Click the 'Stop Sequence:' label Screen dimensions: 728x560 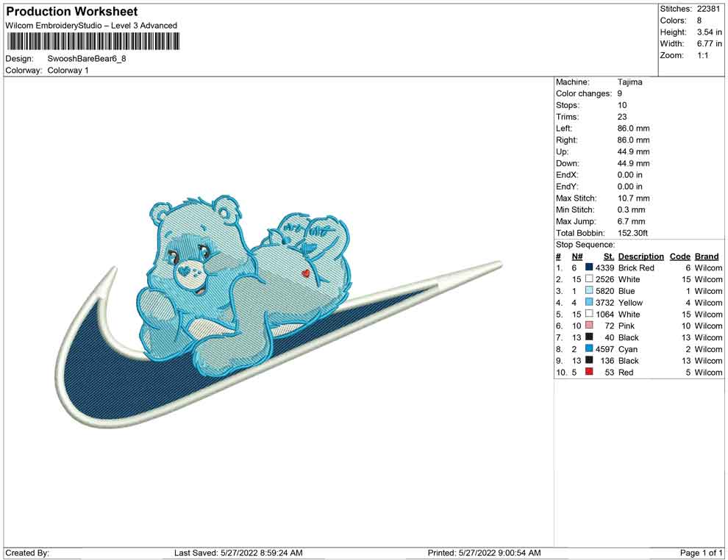[x=585, y=245]
